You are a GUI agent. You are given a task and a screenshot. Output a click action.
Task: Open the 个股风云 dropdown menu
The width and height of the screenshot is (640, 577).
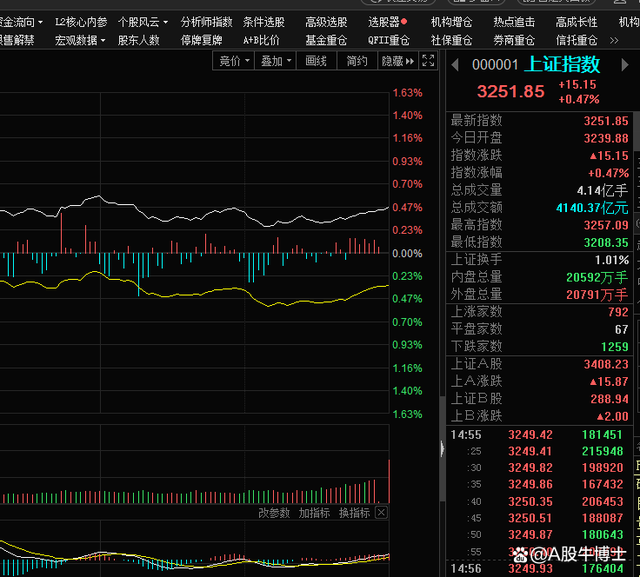tap(143, 21)
